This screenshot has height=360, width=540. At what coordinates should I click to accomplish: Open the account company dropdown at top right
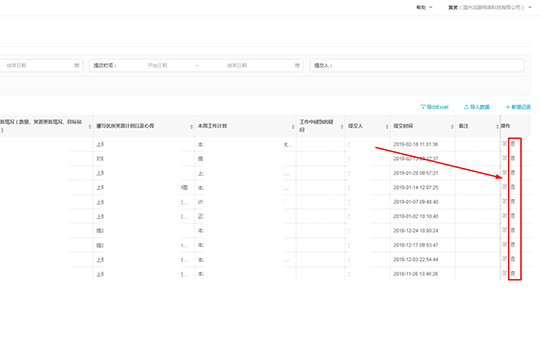coord(490,7)
